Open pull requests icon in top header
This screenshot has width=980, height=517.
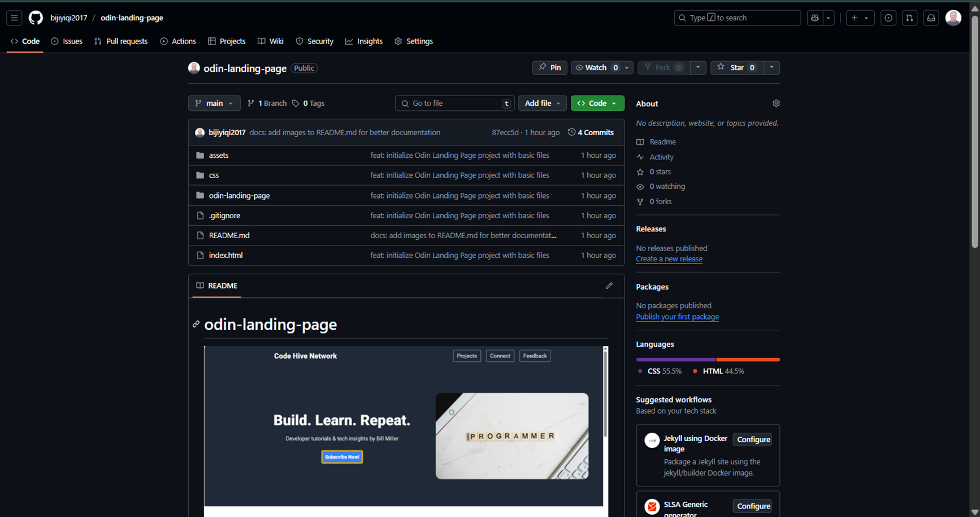[909, 18]
